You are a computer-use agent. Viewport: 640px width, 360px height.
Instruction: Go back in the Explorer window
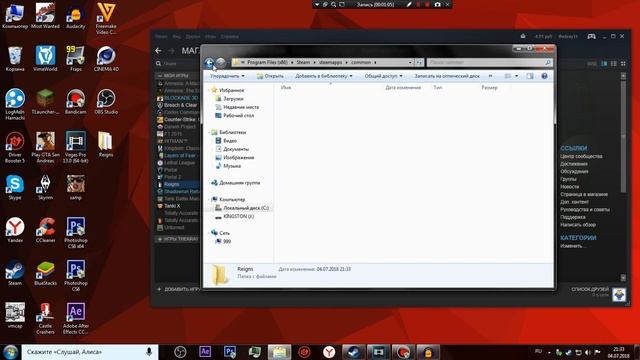click(209, 62)
